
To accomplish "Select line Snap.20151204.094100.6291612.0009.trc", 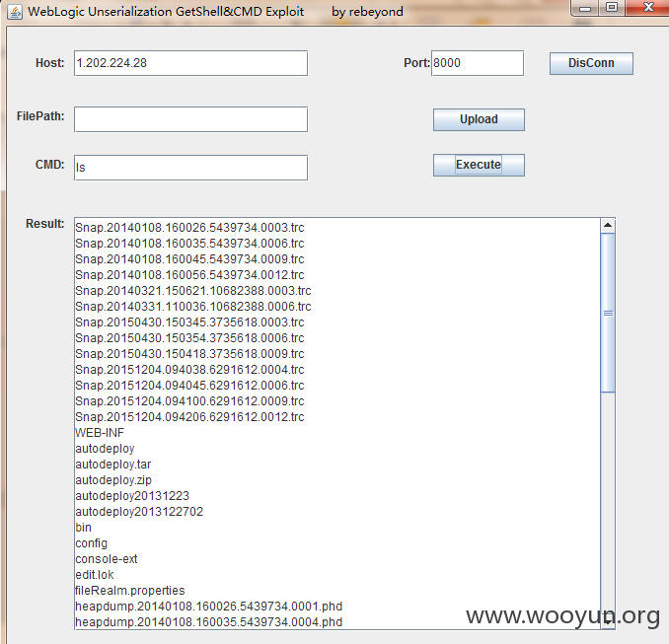I will [189, 401].
